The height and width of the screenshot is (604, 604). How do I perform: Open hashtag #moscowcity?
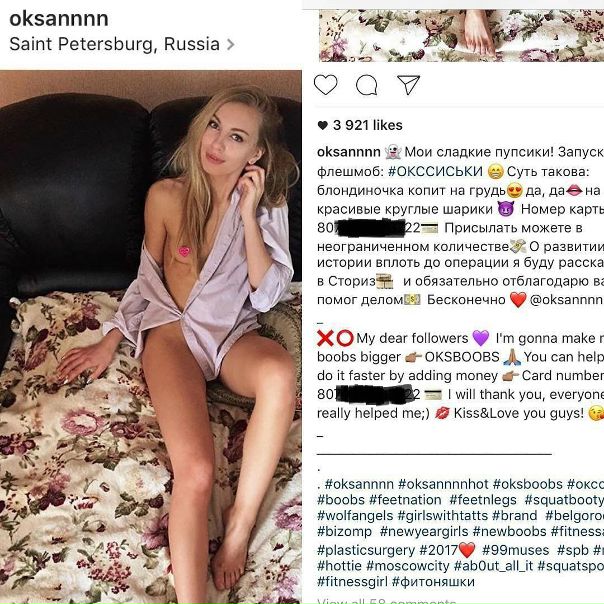point(408,566)
